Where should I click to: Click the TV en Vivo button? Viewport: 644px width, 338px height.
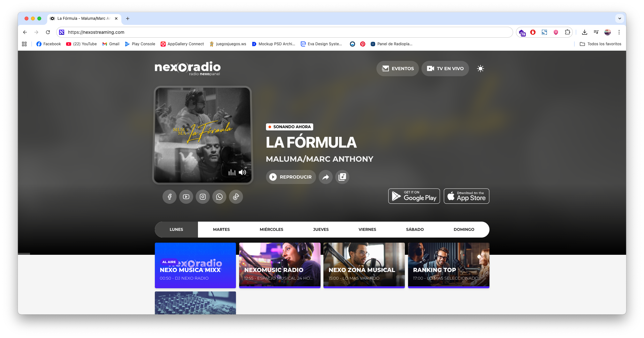(445, 69)
